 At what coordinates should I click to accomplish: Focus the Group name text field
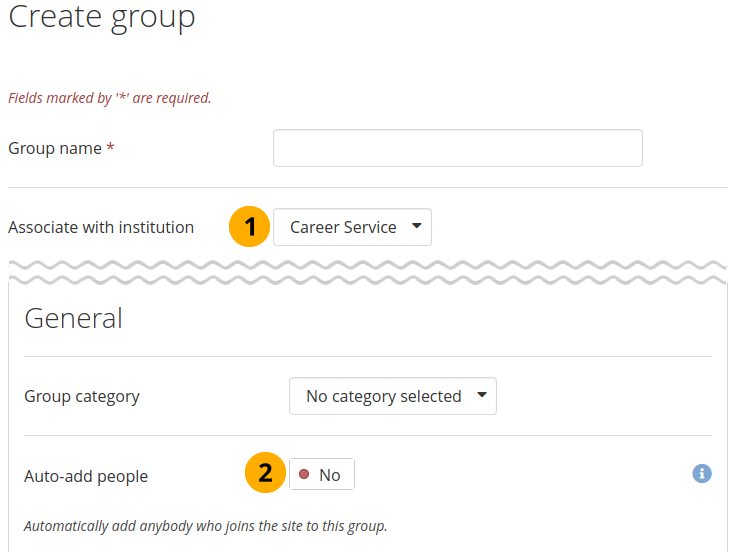click(x=457, y=148)
